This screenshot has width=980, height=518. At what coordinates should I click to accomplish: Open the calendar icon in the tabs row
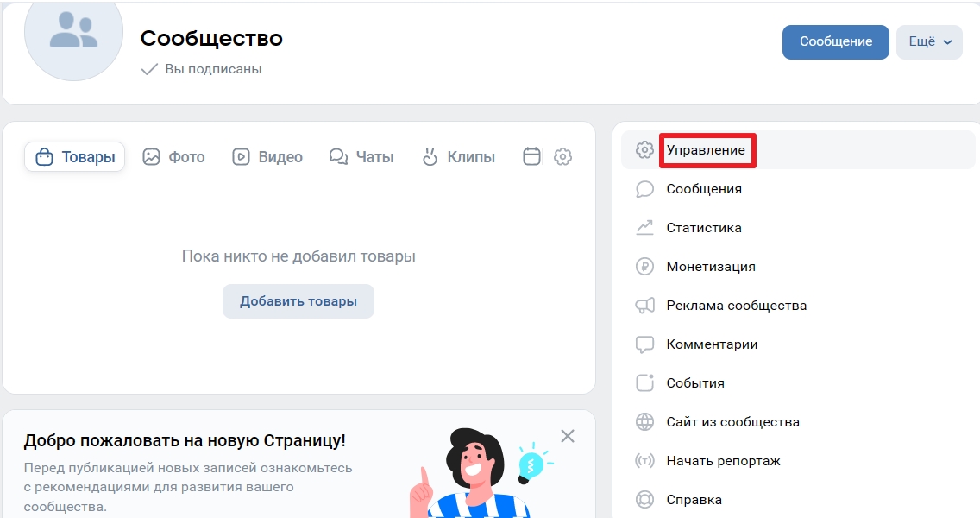[x=531, y=156]
